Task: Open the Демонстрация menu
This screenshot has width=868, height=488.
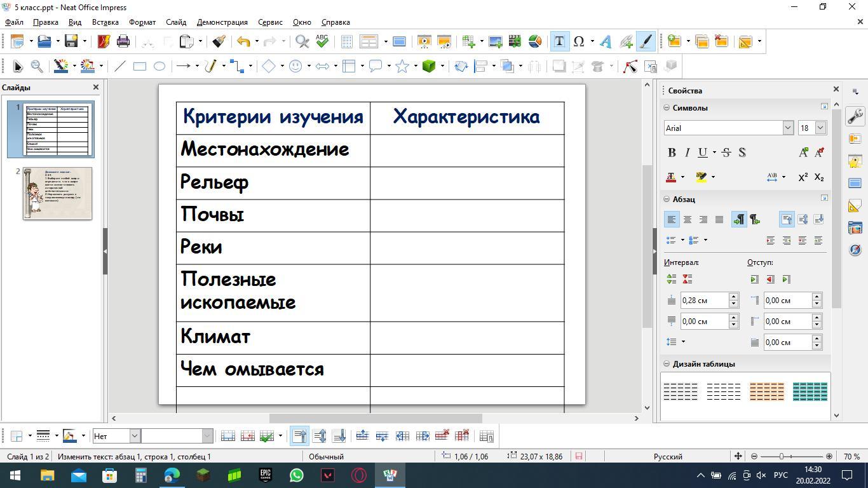Action: pyautogui.click(x=222, y=22)
